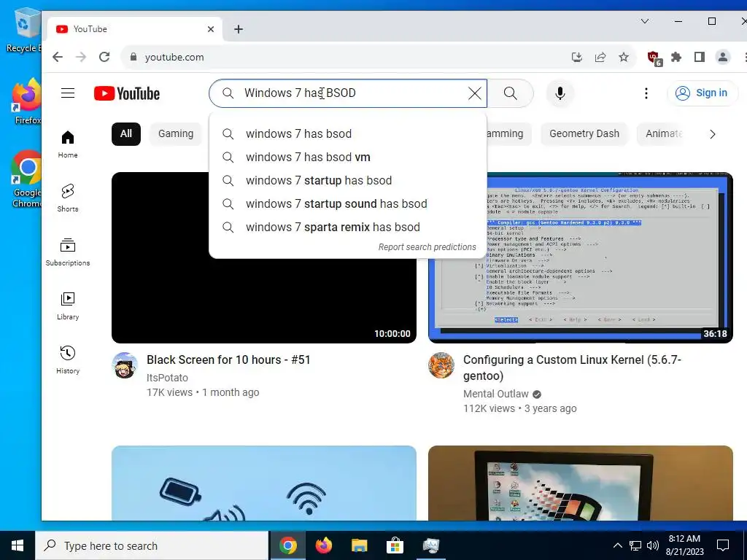Clear the search box with the X
This screenshot has width=747, height=560.
(x=474, y=93)
